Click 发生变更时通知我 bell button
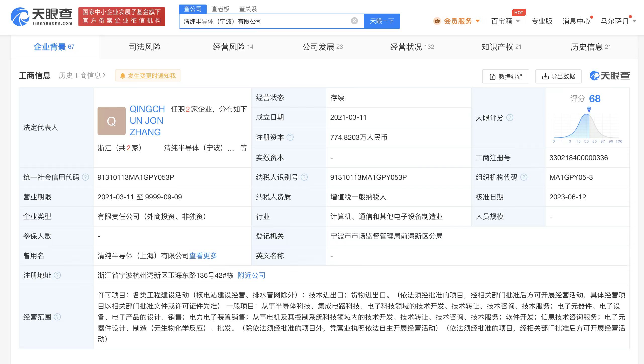Image resolution: width=644 pixels, height=364 pixels. 148,76
